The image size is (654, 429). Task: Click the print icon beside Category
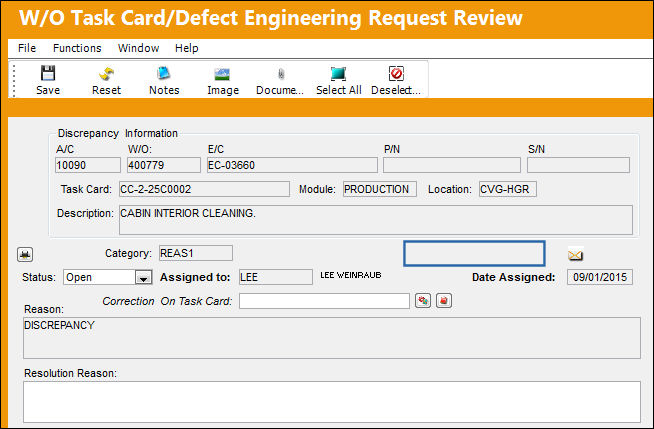point(25,254)
